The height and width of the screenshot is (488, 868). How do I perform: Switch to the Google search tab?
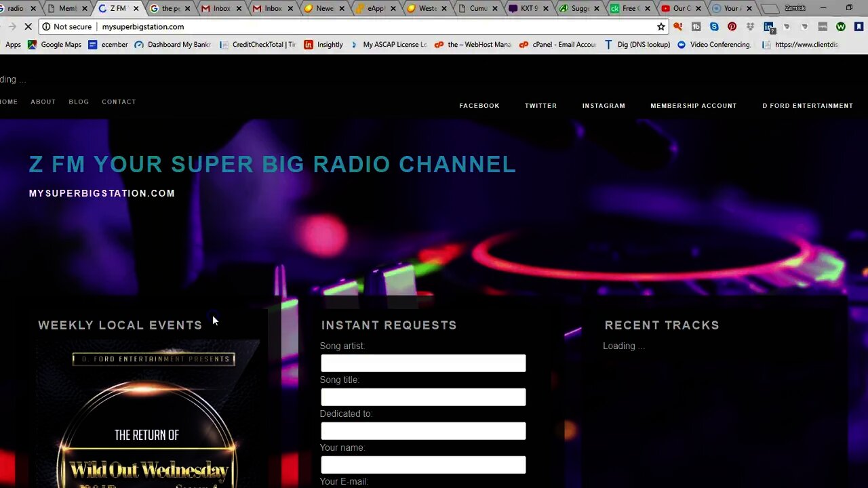point(165,9)
